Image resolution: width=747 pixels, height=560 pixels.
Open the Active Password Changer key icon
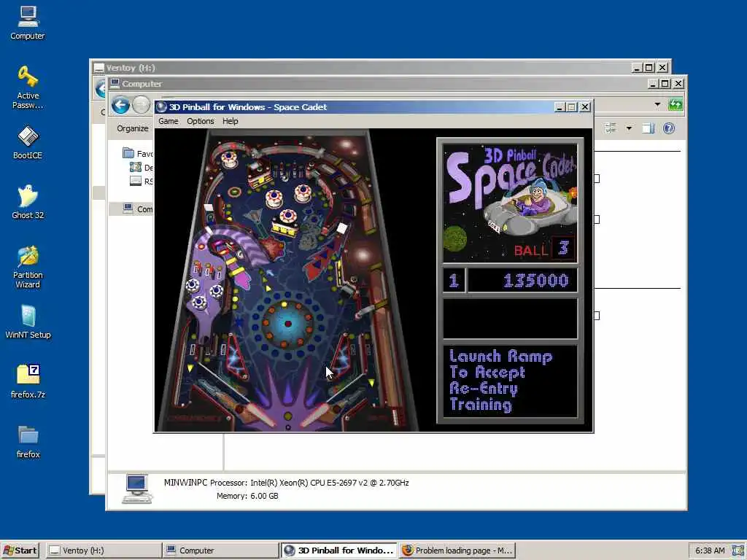(x=28, y=87)
